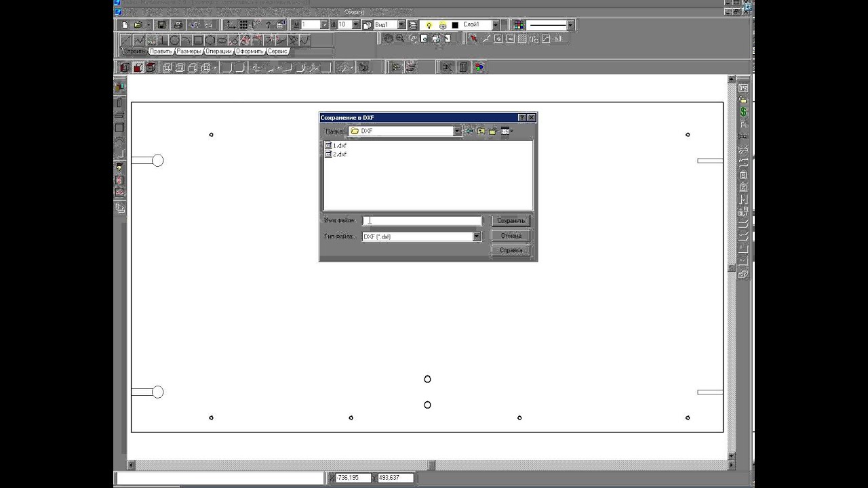This screenshot has height=488, width=868.
Task: Click the horizontal scrollbar thumb at bottom
Action: point(431,465)
